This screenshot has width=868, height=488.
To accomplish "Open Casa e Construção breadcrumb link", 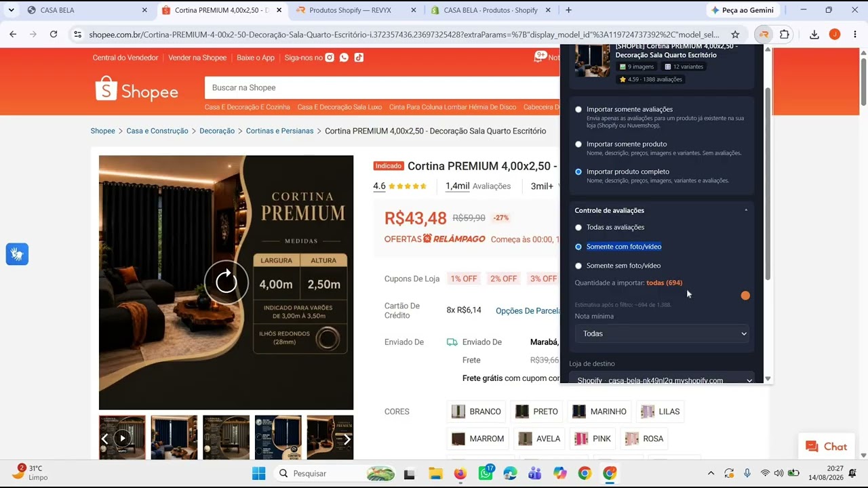I will coord(157,131).
